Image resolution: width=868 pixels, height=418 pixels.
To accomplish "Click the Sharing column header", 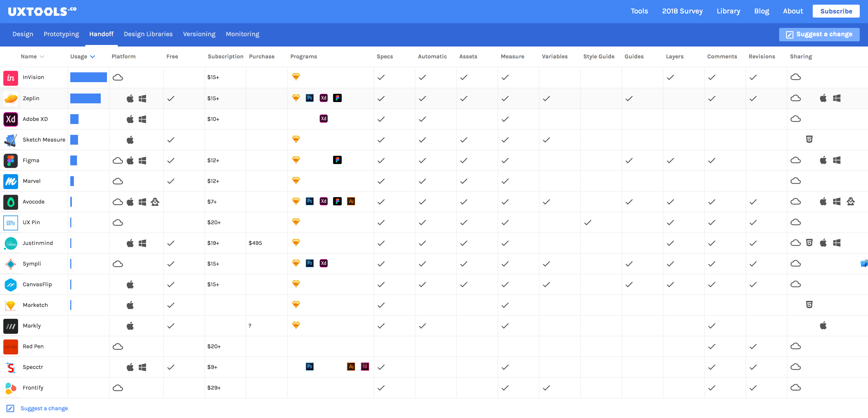I will (801, 57).
